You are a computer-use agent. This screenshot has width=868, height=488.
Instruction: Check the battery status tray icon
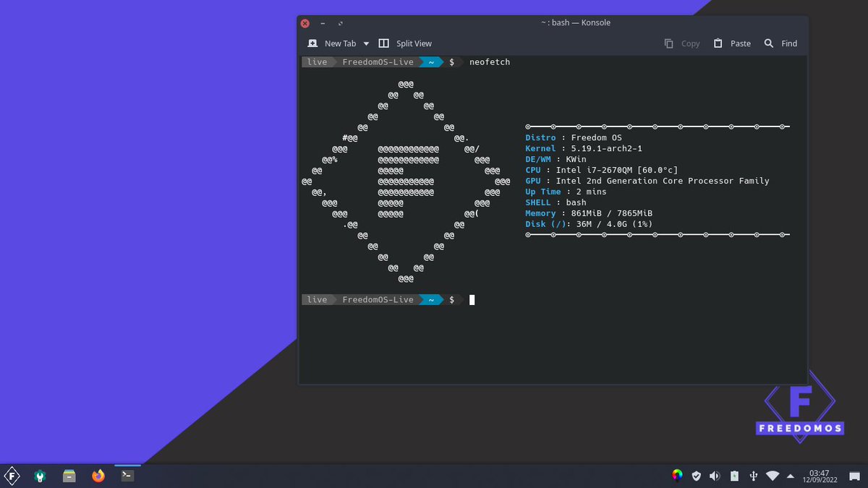point(734,476)
